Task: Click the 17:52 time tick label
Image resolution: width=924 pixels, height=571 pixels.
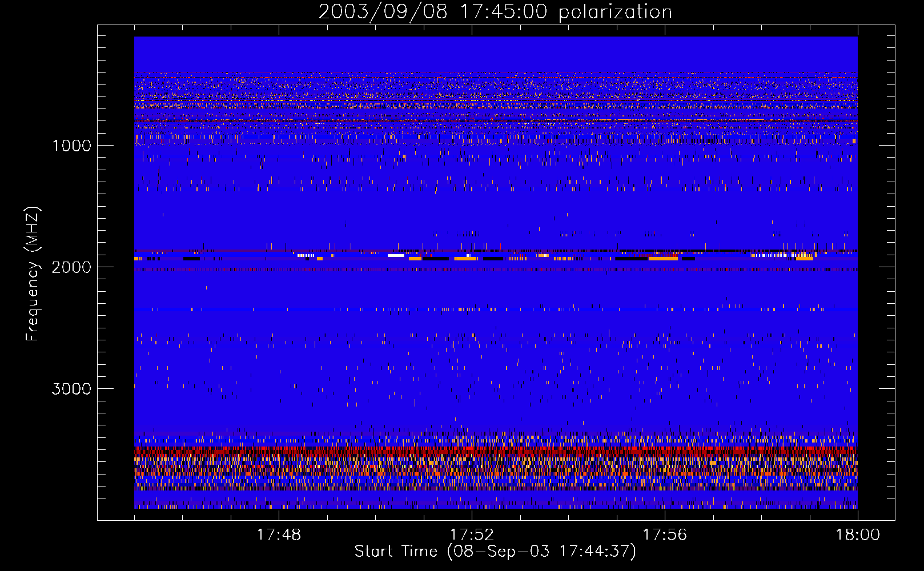Action: pos(472,535)
